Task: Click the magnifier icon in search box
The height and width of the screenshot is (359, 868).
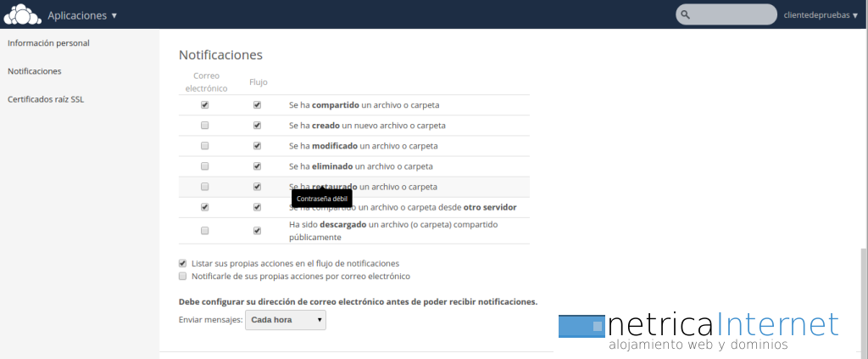Action: click(x=686, y=14)
